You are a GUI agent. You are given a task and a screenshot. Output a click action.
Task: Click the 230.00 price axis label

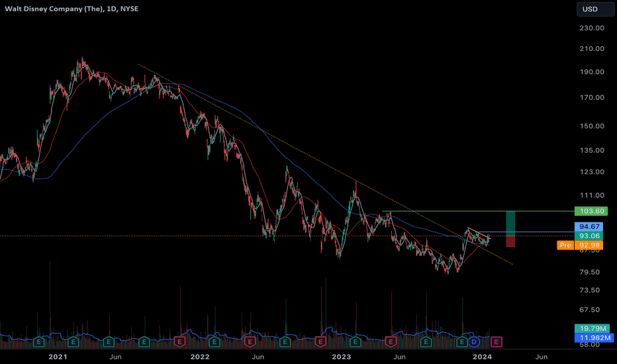tap(592, 28)
